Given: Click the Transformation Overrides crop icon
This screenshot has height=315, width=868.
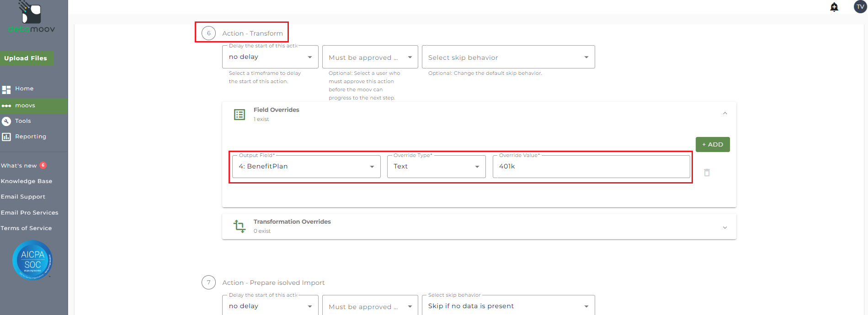Looking at the screenshot, I should tap(240, 226).
